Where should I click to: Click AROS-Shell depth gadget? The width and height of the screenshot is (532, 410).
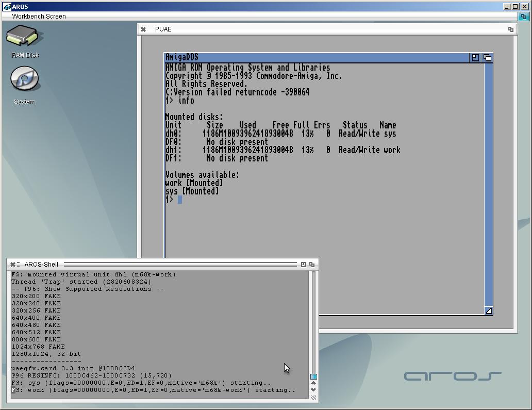pyautogui.click(x=312, y=265)
